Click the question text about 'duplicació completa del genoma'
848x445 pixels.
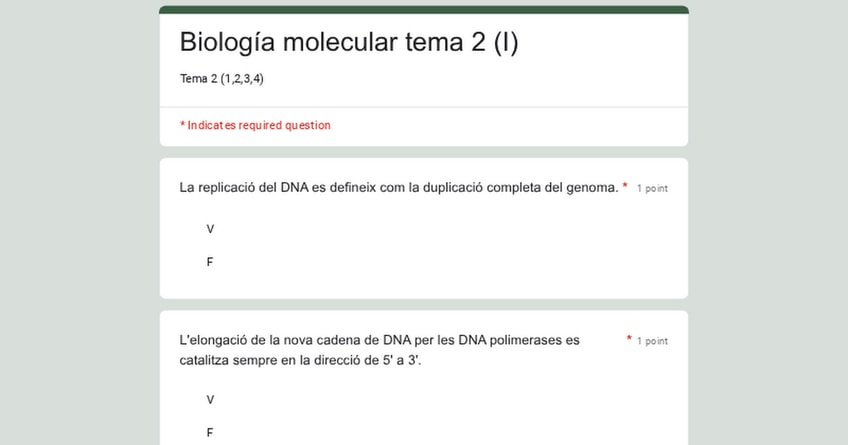point(398,187)
